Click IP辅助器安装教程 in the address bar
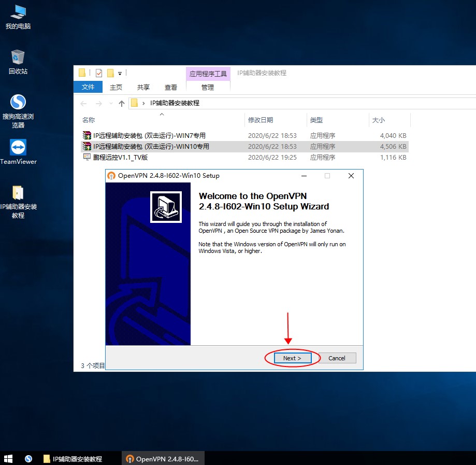 pyautogui.click(x=175, y=103)
